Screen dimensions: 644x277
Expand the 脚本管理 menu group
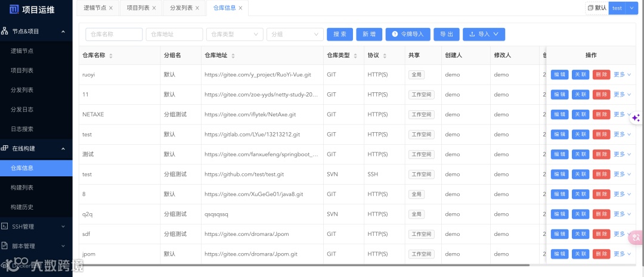[63, 246]
